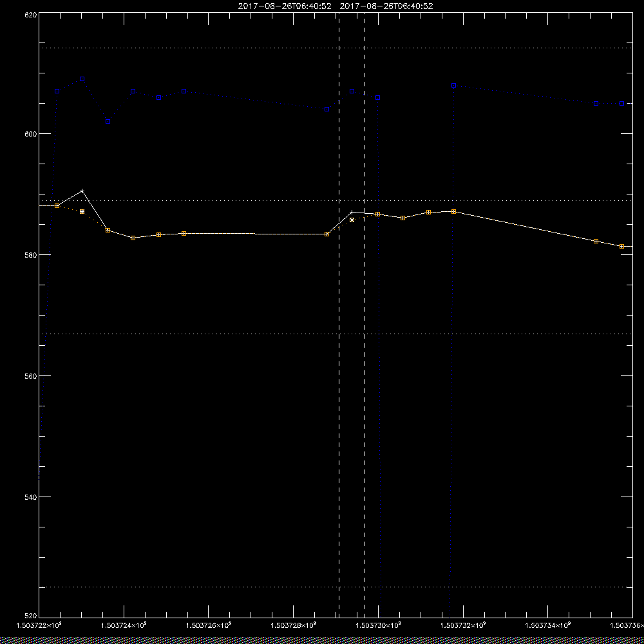Click the right dashed vertical marker line
This screenshot has height=644, width=644.
[365, 314]
